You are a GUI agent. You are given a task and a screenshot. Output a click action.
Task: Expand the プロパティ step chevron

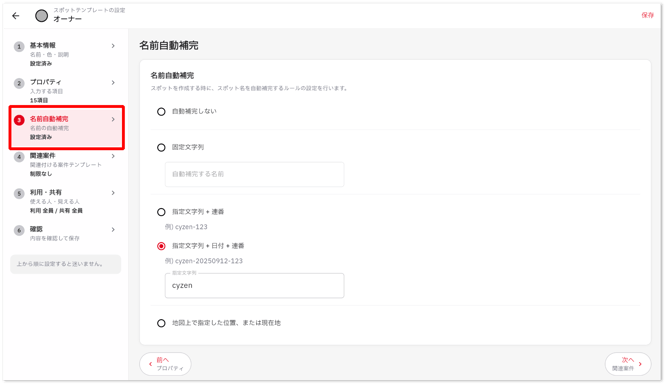113,82
